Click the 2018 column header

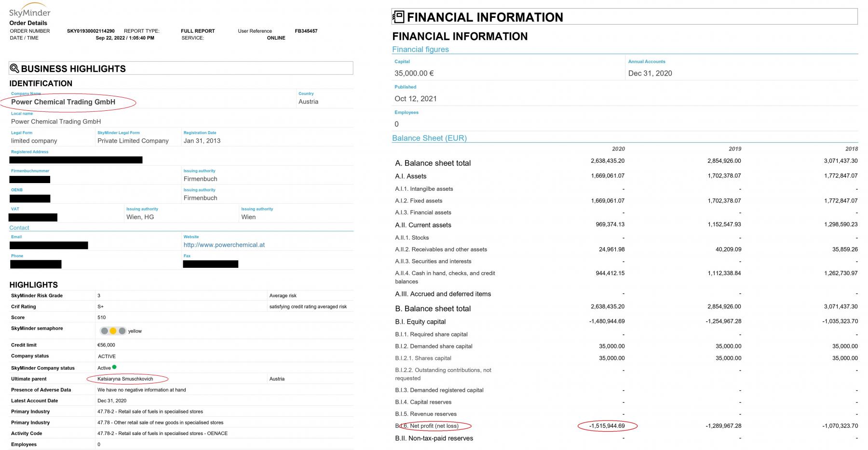click(852, 149)
